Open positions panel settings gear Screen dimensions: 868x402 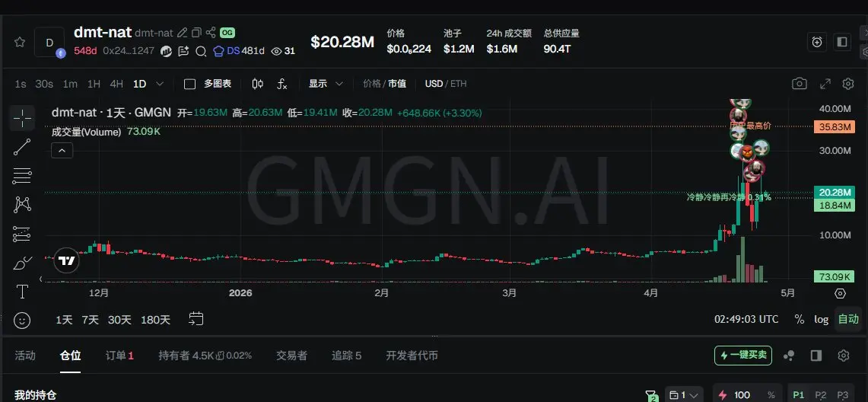point(843,355)
